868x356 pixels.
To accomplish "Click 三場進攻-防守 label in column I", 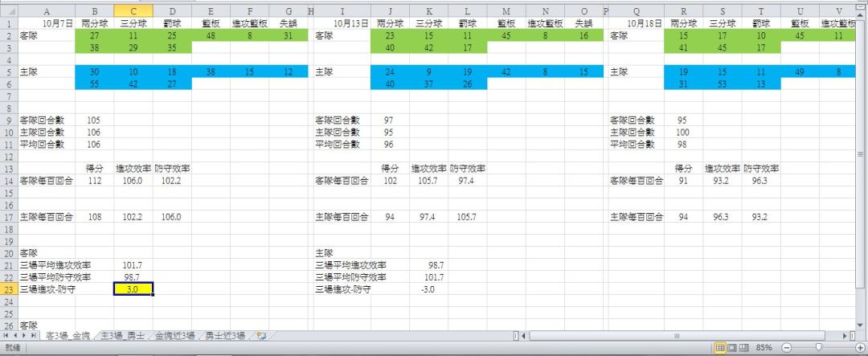I will coord(343,289).
